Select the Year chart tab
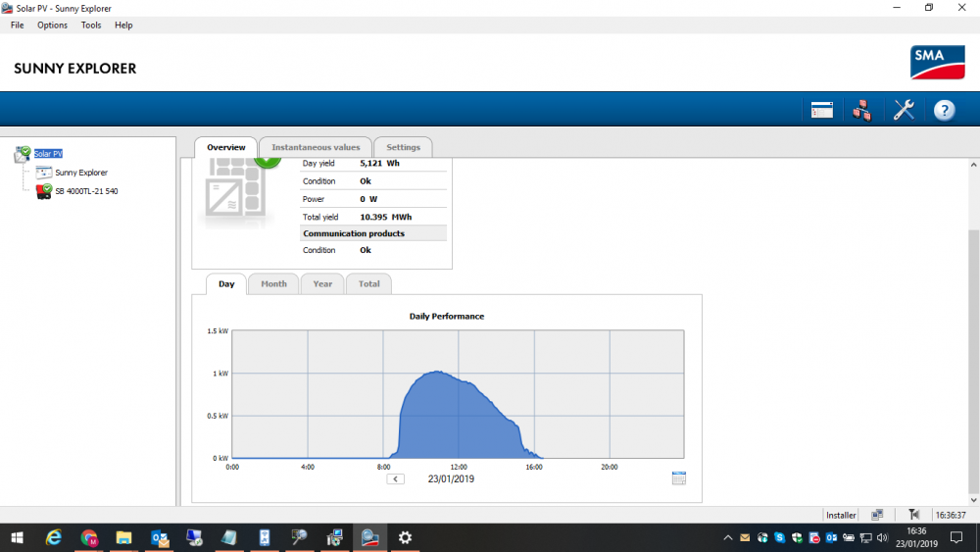 pyautogui.click(x=322, y=283)
